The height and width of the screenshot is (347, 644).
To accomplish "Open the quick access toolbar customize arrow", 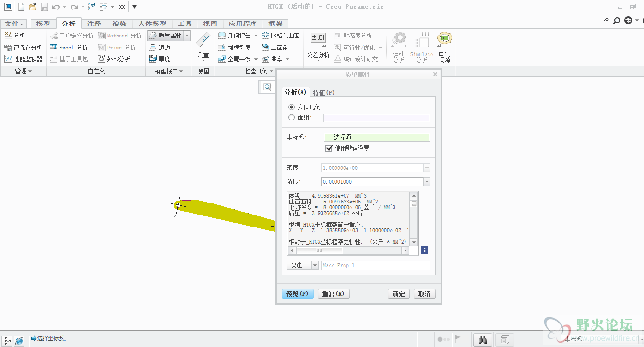I will [134, 7].
